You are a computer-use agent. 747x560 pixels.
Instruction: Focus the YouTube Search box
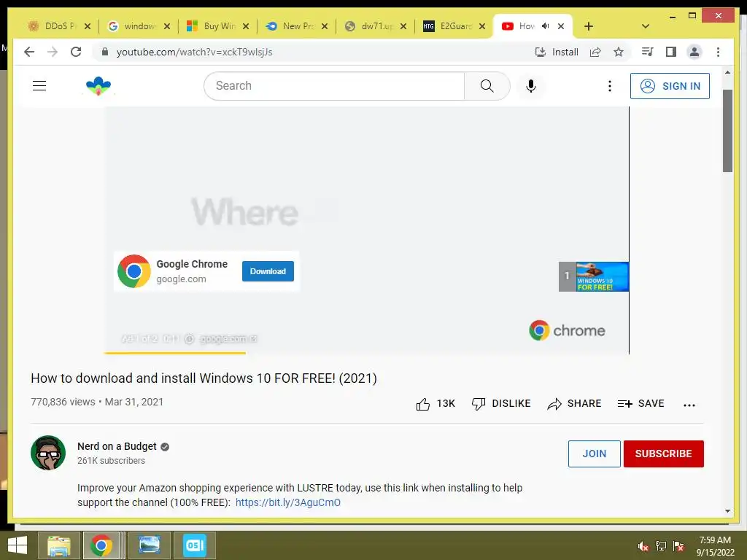pos(334,86)
